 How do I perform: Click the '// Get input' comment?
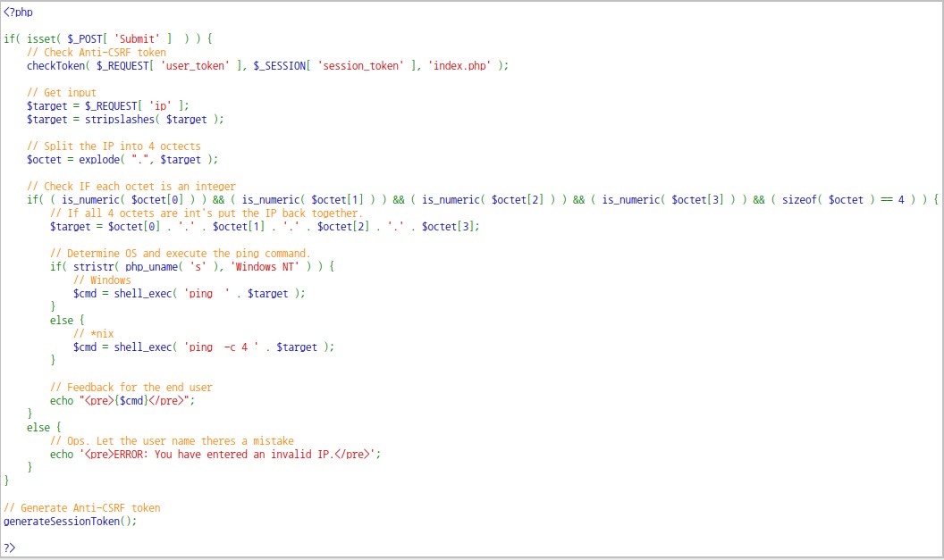click(x=62, y=93)
